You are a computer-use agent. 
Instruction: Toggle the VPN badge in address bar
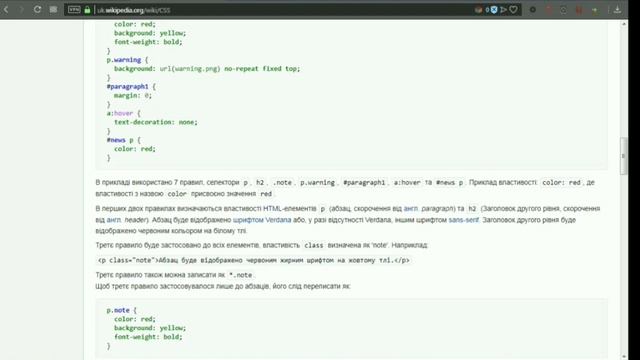[74, 9]
